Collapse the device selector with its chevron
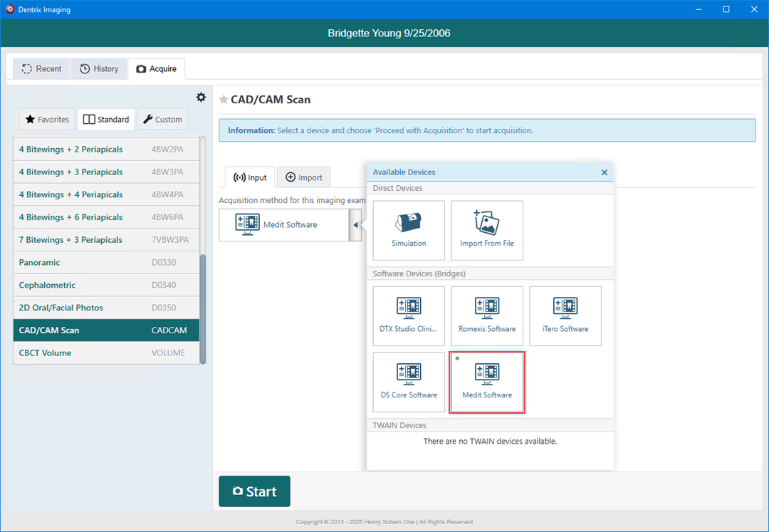This screenshot has width=769, height=532. coord(356,224)
